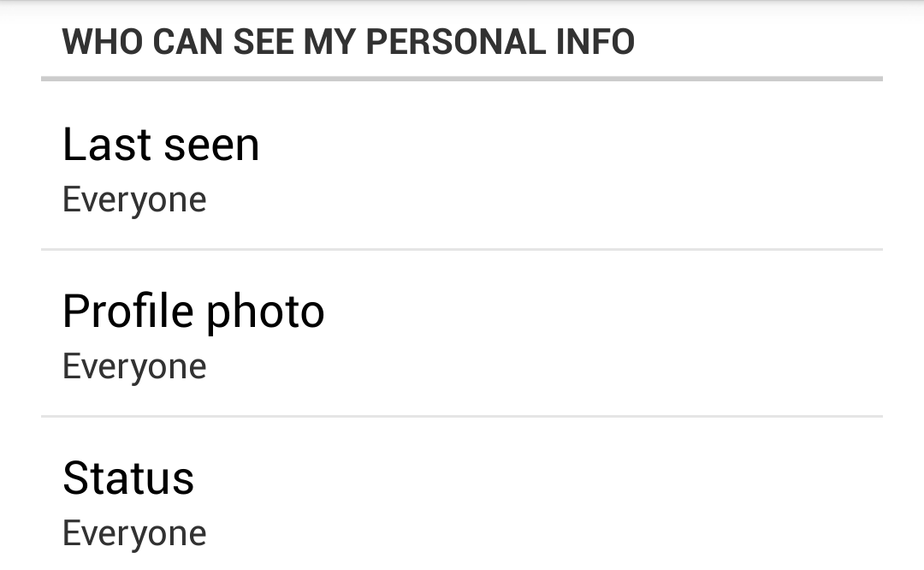924x570 pixels.
Task: Click 'Everyone' value under Status
Action: coord(134,533)
